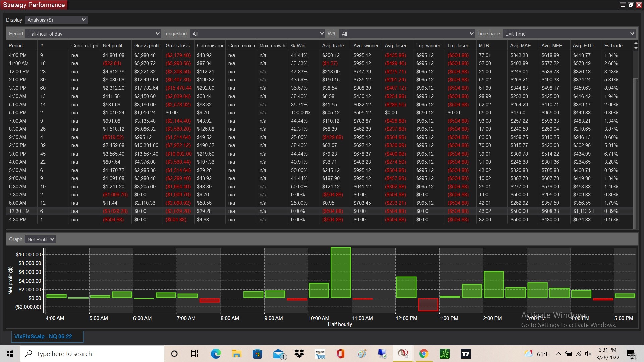
Task: Open the Time base Exit Time dropdown
Action: click(x=569, y=34)
